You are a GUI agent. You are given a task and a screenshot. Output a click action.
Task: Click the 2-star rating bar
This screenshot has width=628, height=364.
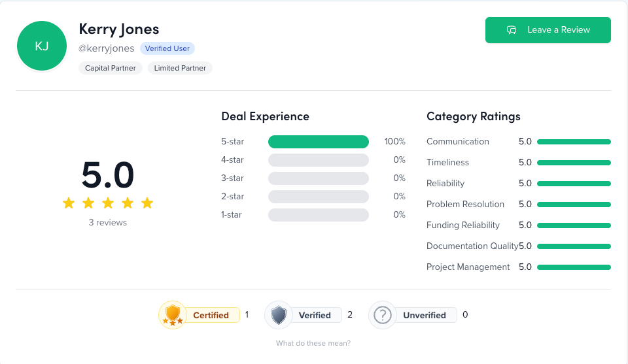click(x=319, y=197)
